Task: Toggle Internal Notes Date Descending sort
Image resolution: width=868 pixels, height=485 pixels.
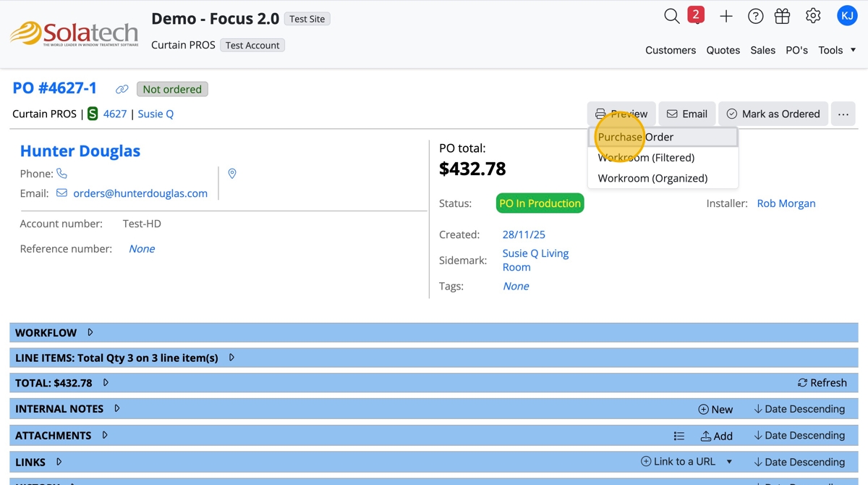Action: (799, 409)
